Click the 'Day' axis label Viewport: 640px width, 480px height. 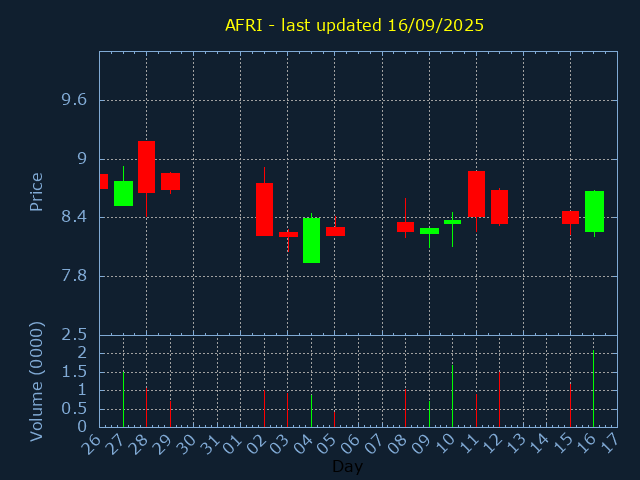pos(347,466)
